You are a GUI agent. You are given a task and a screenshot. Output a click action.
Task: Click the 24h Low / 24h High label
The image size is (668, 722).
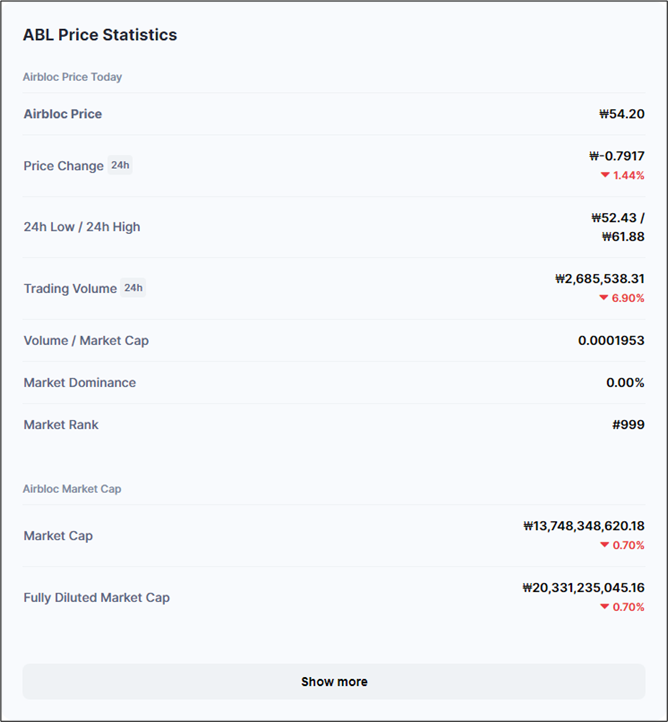coord(82,227)
